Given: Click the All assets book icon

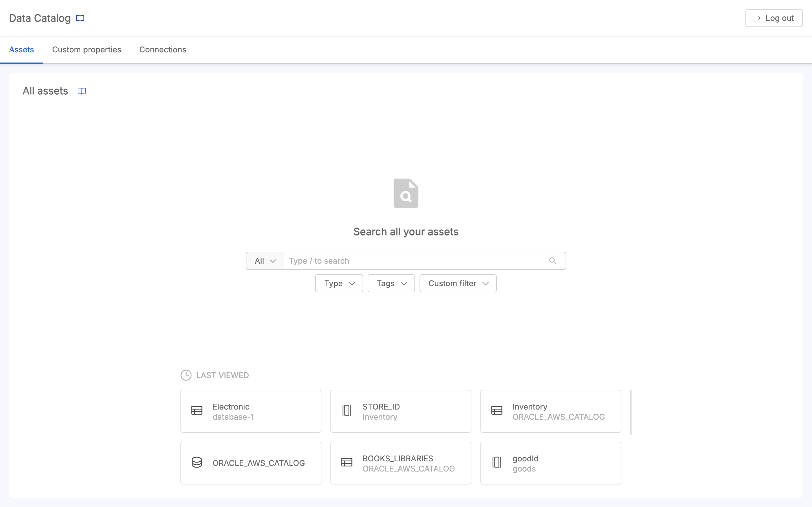Looking at the screenshot, I should point(81,90).
